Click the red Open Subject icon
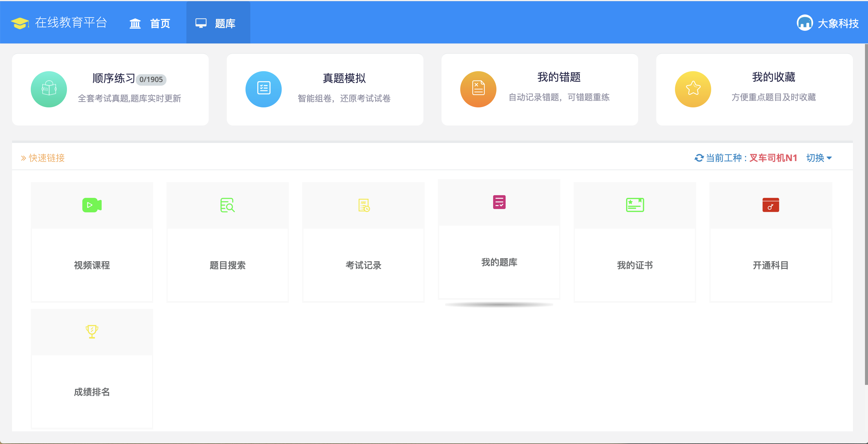 click(x=771, y=205)
